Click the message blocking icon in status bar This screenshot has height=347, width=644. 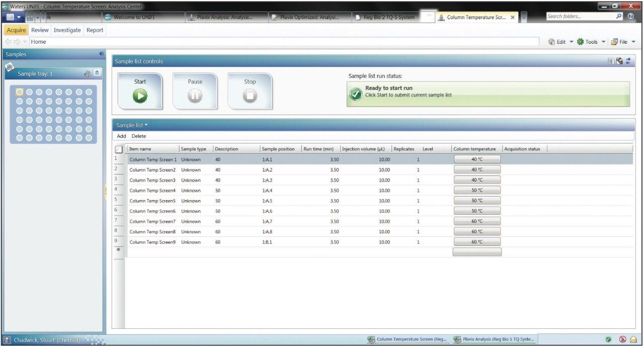click(x=622, y=339)
